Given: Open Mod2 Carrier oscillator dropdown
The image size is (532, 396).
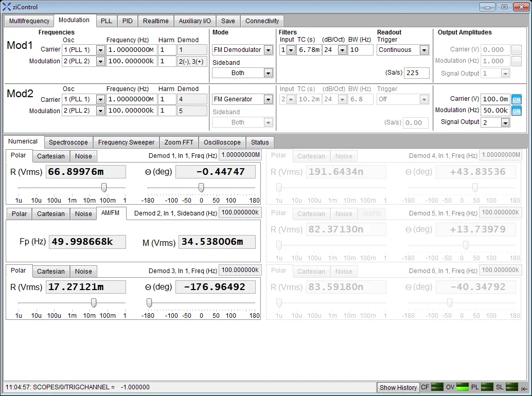Looking at the screenshot, I should pyautogui.click(x=100, y=100).
